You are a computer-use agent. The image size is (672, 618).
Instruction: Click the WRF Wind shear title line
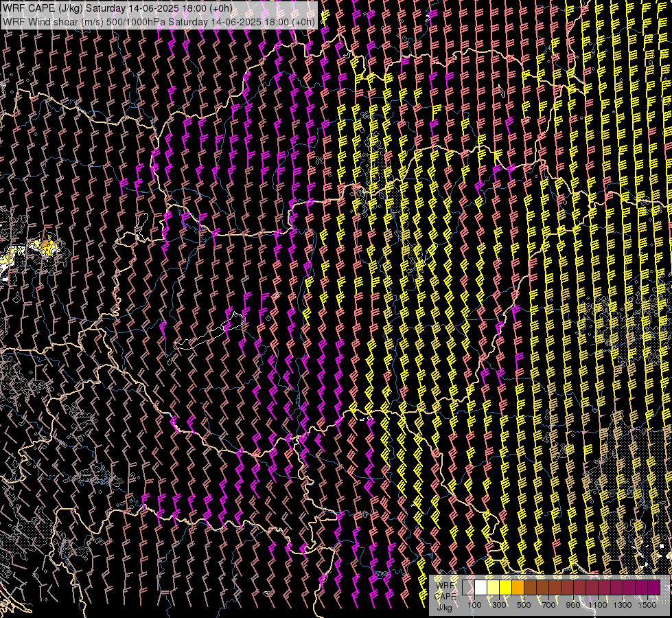pyautogui.click(x=159, y=21)
